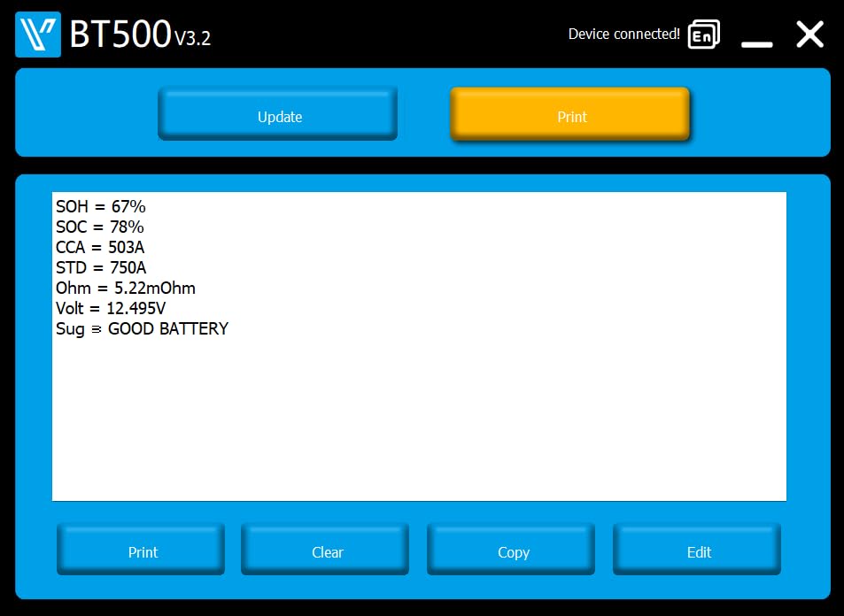Click the Volt = 12.495V line
The width and height of the screenshot is (844, 616).
(111, 309)
